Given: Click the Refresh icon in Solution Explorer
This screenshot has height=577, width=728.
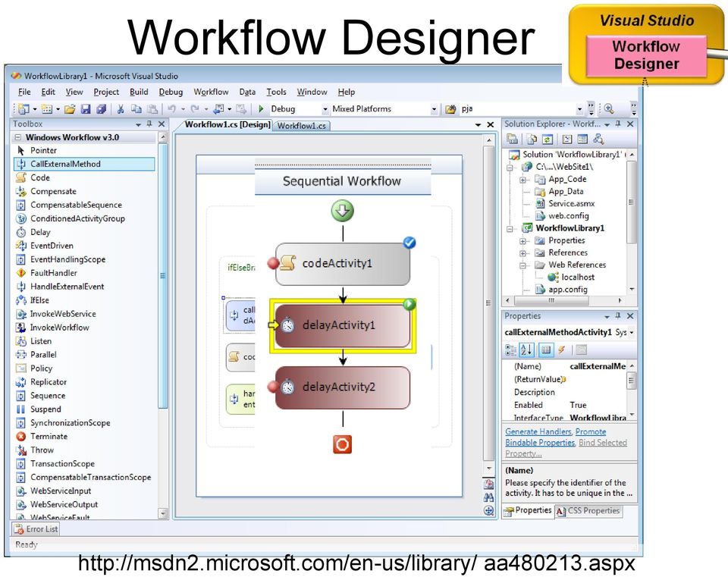Looking at the screenshot, I should coord(548,140).
